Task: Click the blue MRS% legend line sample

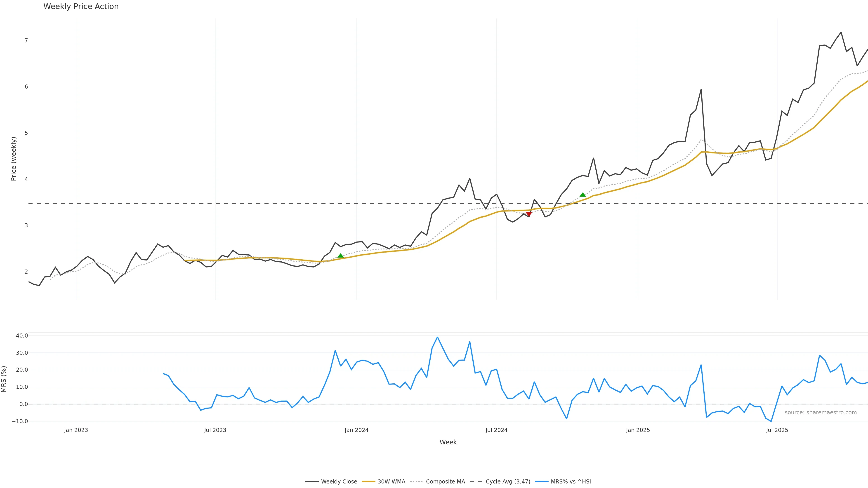Action: click(541, 482)
